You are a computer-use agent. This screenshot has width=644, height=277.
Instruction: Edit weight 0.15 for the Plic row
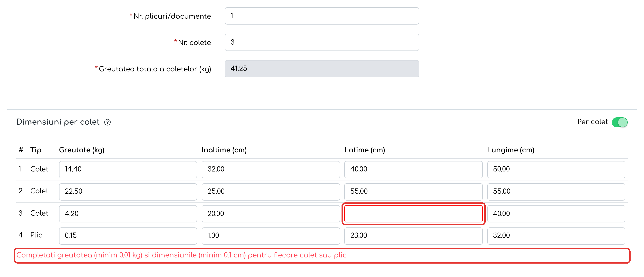128,236
